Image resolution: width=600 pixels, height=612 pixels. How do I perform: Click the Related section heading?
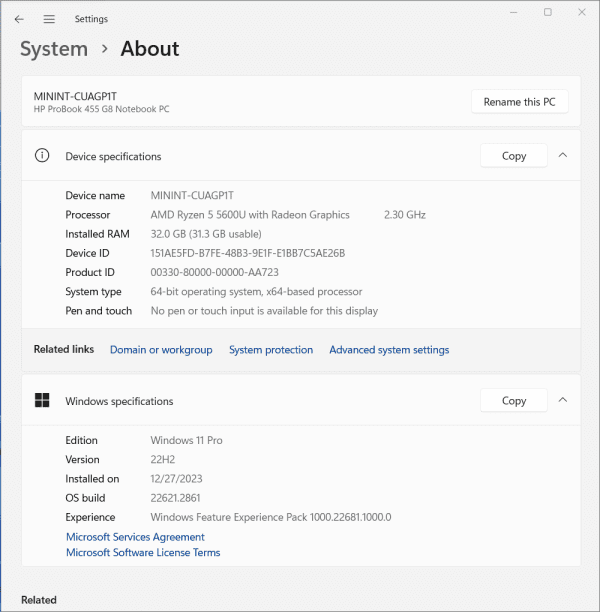pyautogui.click(x=39, y=600)
